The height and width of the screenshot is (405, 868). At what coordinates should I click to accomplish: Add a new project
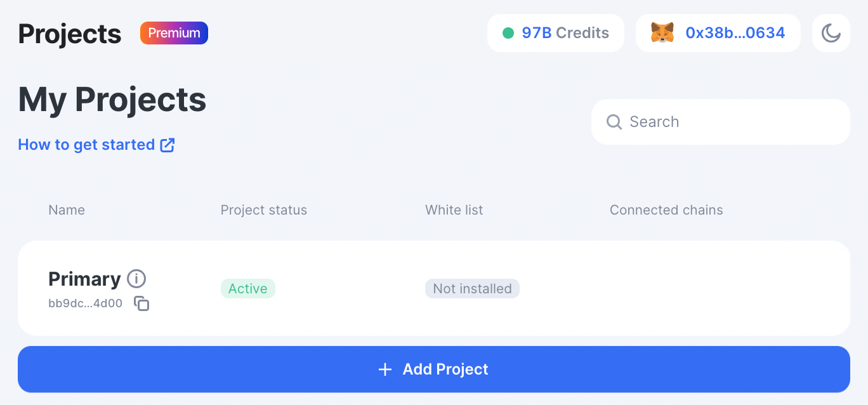(x=434, y=369)
